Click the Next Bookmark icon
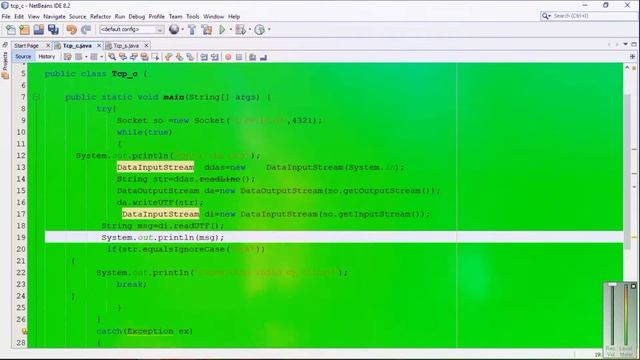The width and height of the screenshot is (640, 360). click(x=179, y=57)
